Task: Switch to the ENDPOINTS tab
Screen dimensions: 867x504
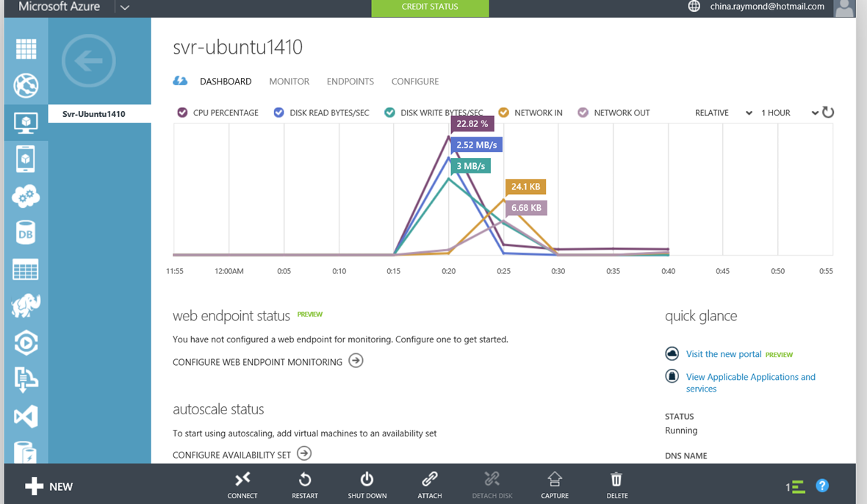Action: (350, 82)
